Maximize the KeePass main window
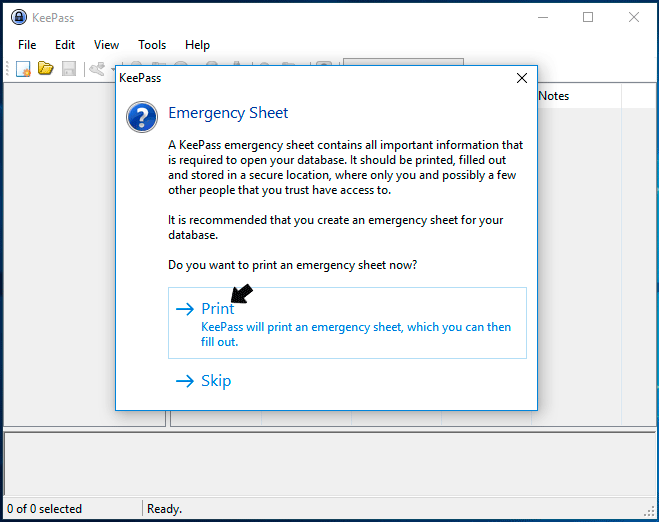 click(x=588, y=17)
